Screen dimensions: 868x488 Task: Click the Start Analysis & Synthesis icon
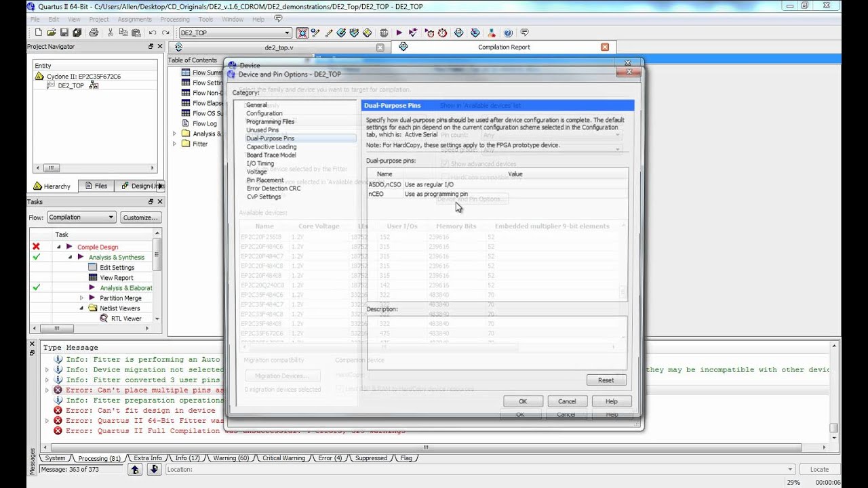point(413,33)
